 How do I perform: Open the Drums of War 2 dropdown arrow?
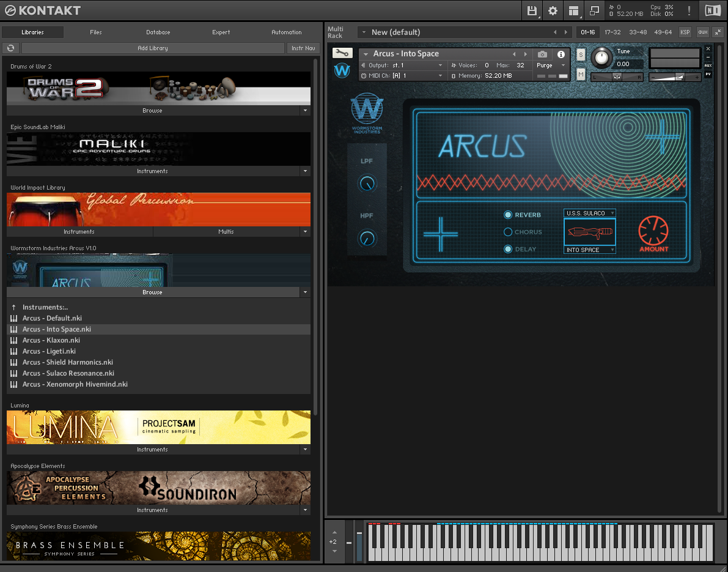point(305,111)
